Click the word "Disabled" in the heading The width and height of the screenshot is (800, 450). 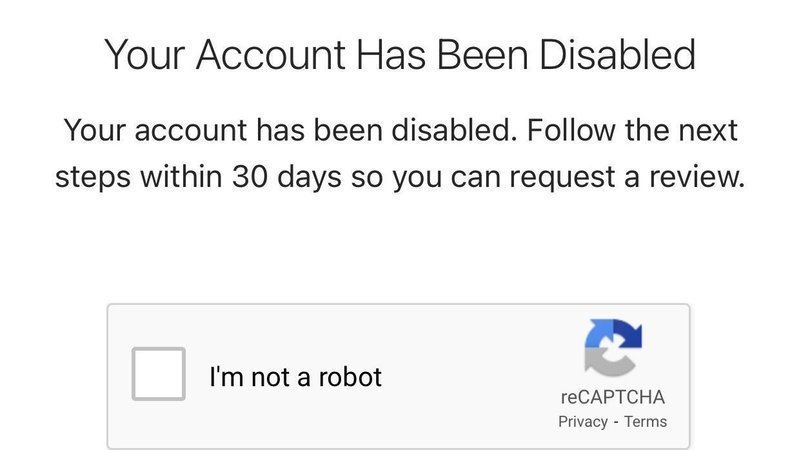coord(616,54)
